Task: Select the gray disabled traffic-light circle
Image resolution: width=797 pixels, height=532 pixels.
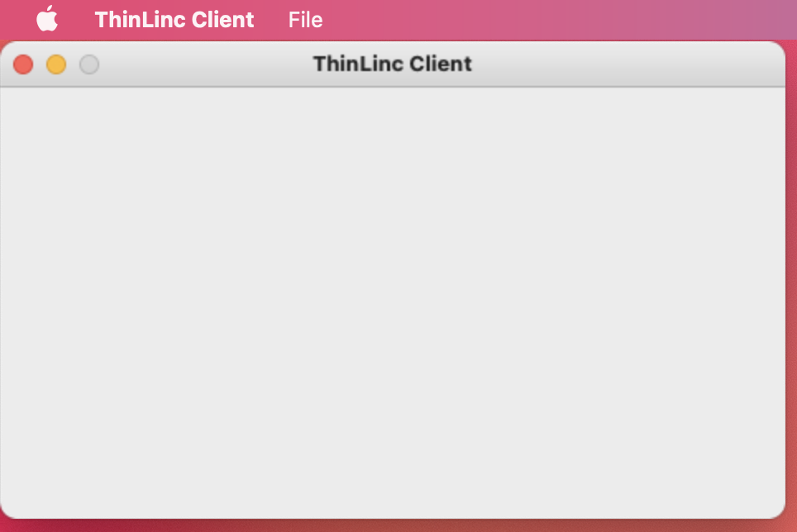Action: [89, 64]
